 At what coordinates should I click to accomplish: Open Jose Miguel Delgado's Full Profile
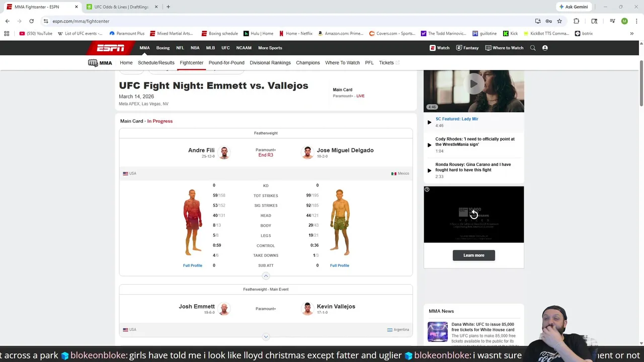pos(340,265)
